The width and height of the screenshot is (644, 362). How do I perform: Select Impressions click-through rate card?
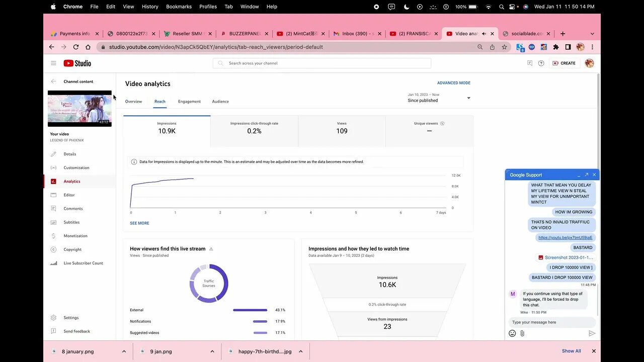point(254,131)
